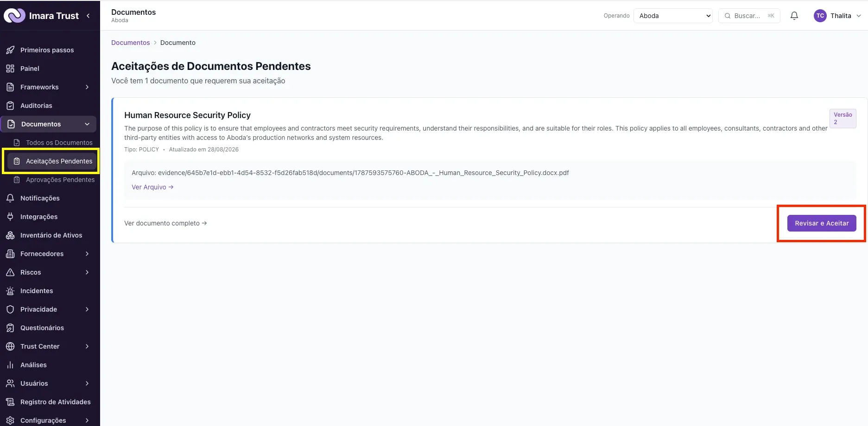Click the Notificações bell icon in sidebar
Screen dimensions: 868x426
tap(10, 198)
